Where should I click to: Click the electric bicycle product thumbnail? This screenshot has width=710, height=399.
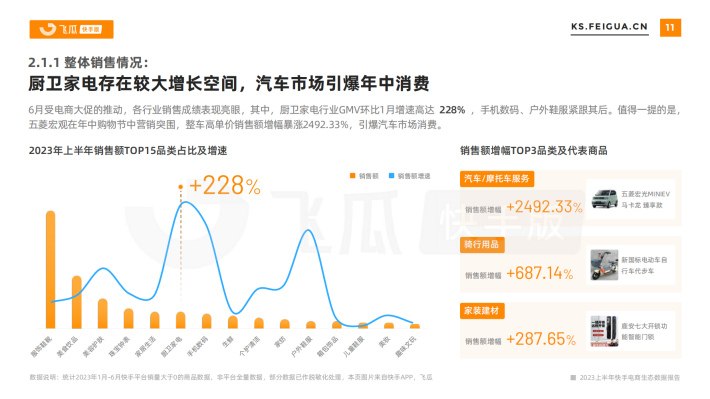pyautogui.click(x=604, y=265)
